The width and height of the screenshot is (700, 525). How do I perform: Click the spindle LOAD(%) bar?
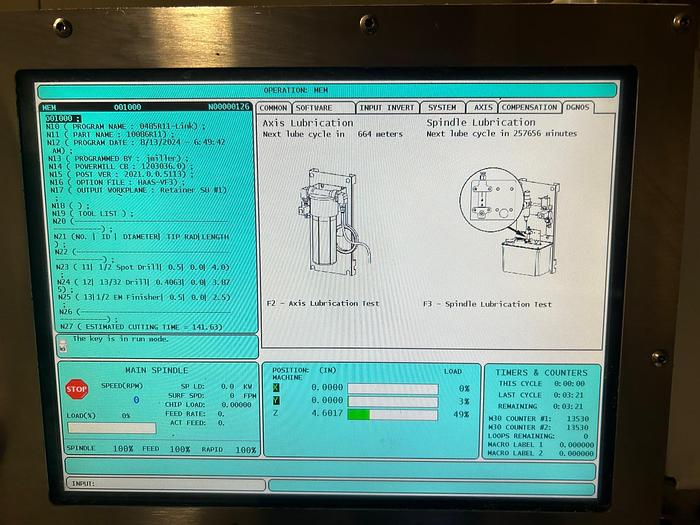(111, 428)
